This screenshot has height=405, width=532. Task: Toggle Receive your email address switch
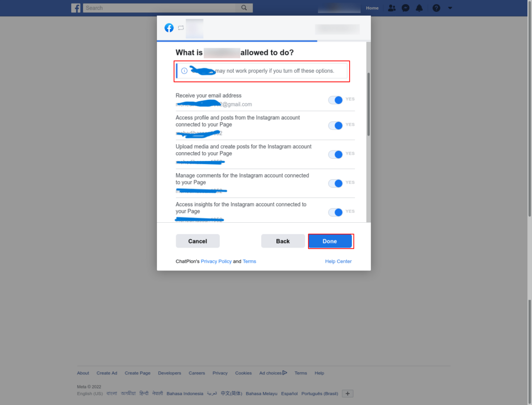tap(335, 100)
